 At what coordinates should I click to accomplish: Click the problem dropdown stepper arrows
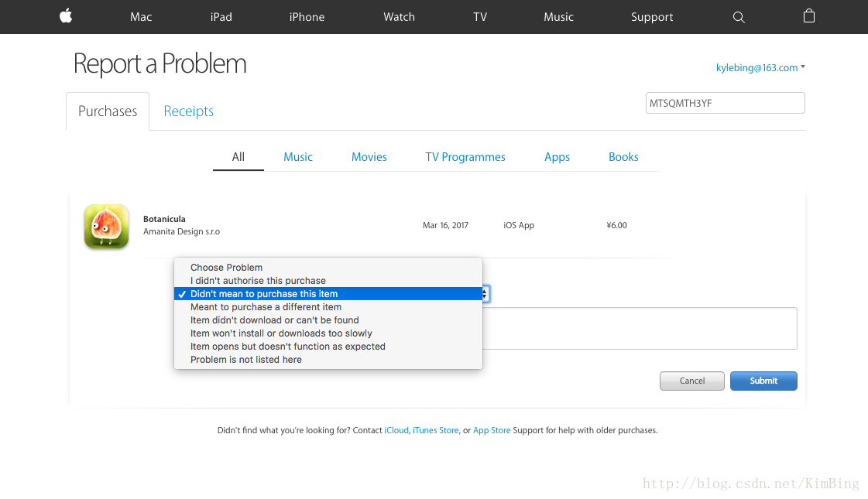point(485,294)
